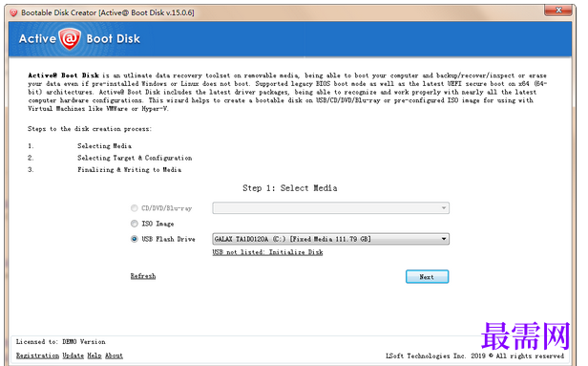Click the 'Step 1: Select Media' heading
Screen dimensions: 588x366
point(290,188)
